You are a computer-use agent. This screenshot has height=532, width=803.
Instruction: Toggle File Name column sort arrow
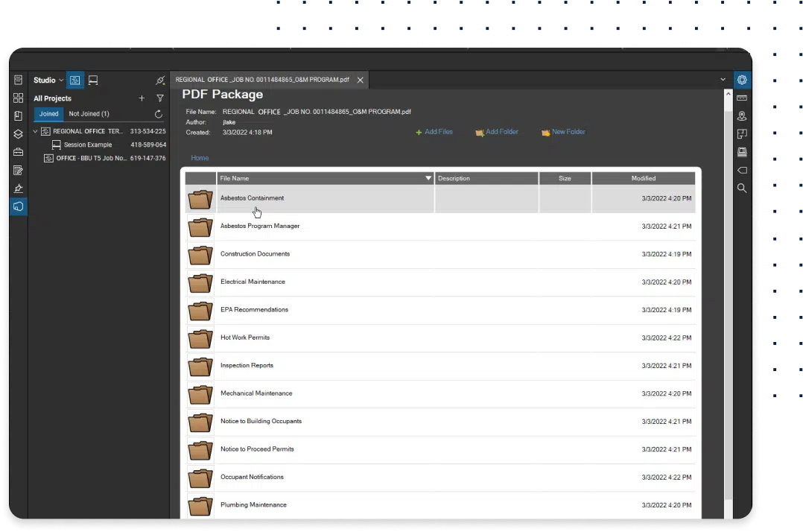point(428,178)
